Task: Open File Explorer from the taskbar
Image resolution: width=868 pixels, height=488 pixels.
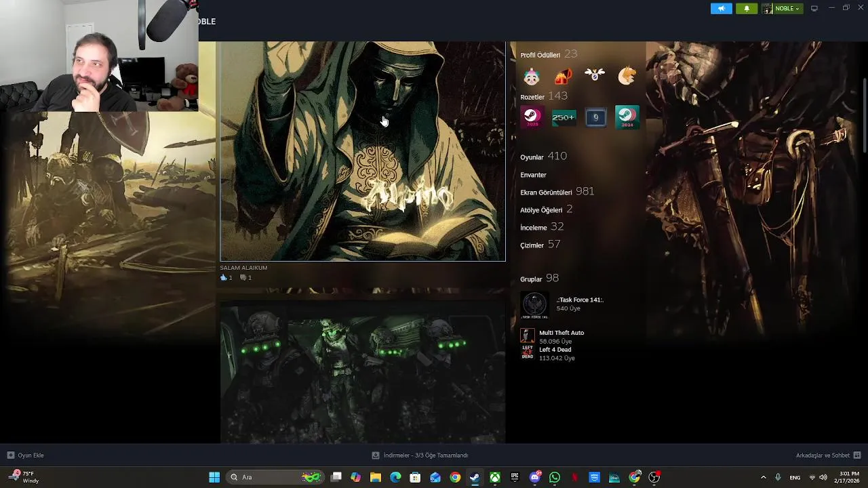Action: pos(376,477)
